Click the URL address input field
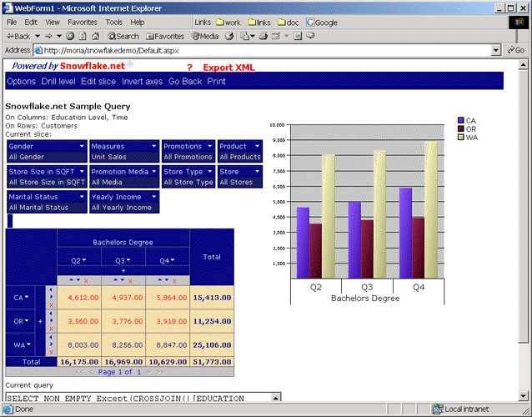This screenshot has height=417, width=532. (x=263, y=51)
